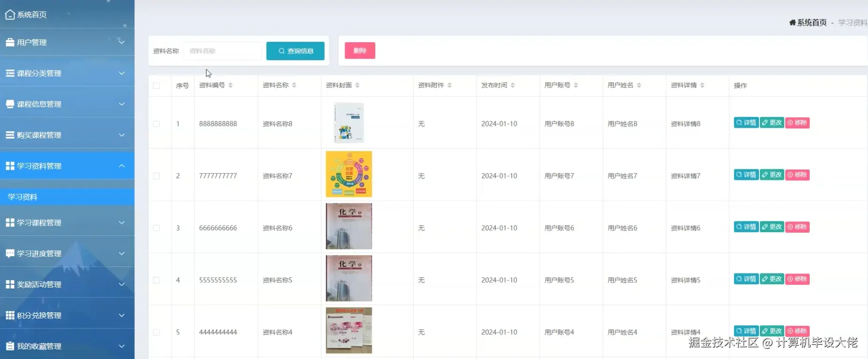Open the cover thumbnail for 资料名称4
This screenshot has height=359, width=868.
point(349,330)
